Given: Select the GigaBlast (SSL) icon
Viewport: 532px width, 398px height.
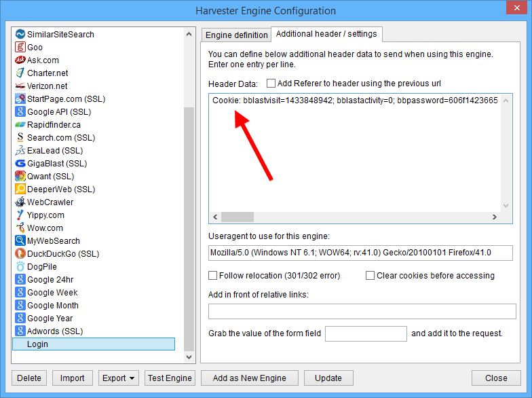Looking at the screenshot, I should click(20, 163).
